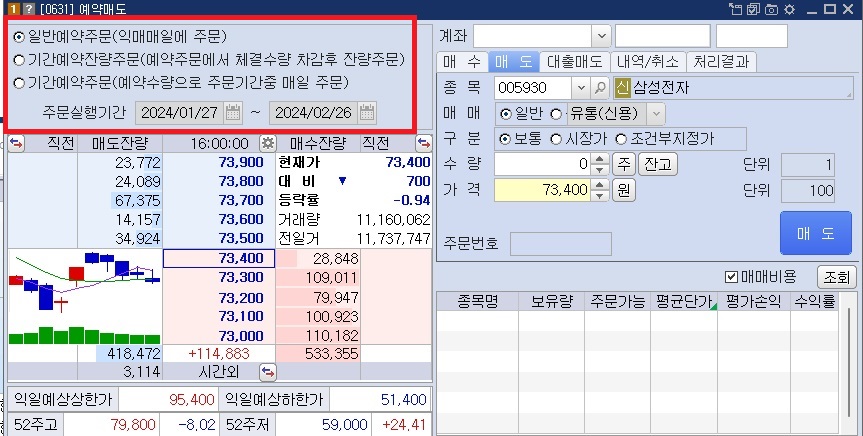Image resolution: width=863 pixels, height=436 pixels.
Task: Open the 대출매도 tab
Action: tap(575, 62)
